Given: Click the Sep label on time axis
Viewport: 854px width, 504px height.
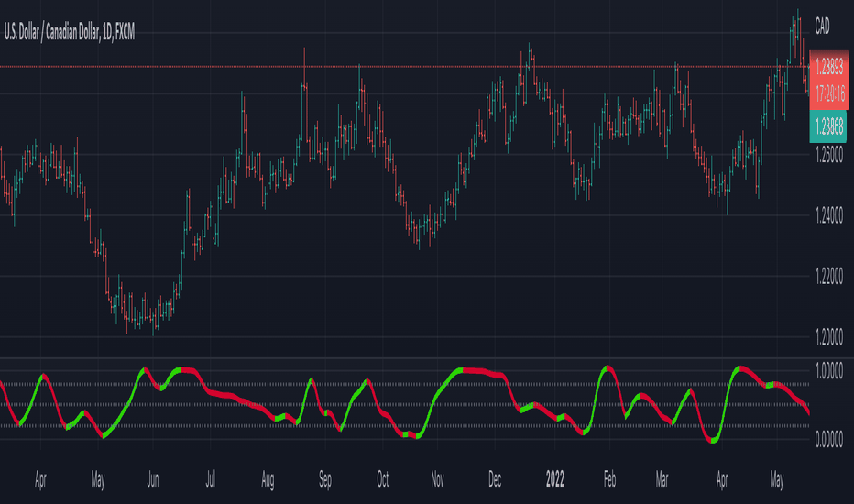Looking at the screenshot, I should click(x=325, y=479).
